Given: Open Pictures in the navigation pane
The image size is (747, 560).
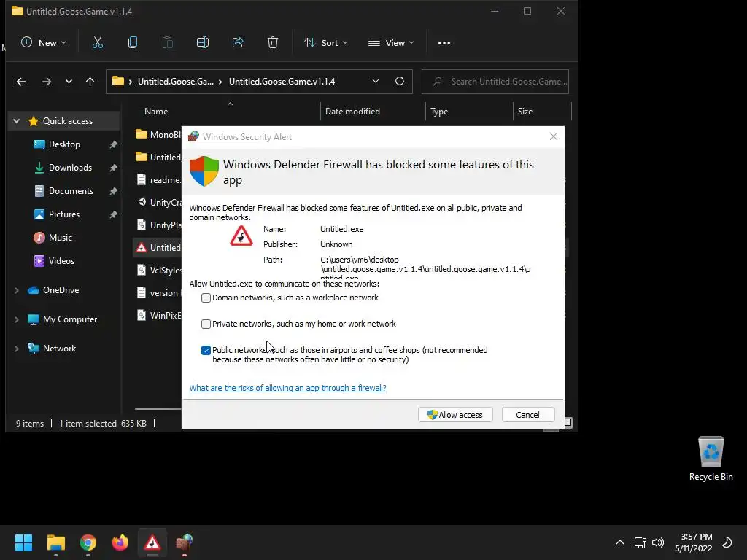Looking at the screenshot, I should click(x=64, y=214).
